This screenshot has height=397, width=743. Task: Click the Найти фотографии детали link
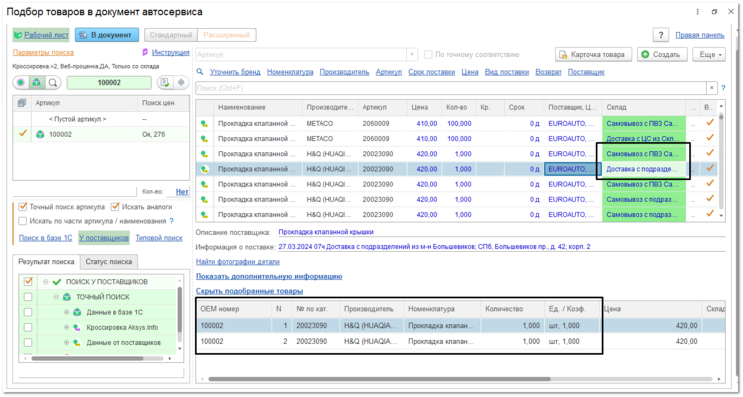click(237, 262)
